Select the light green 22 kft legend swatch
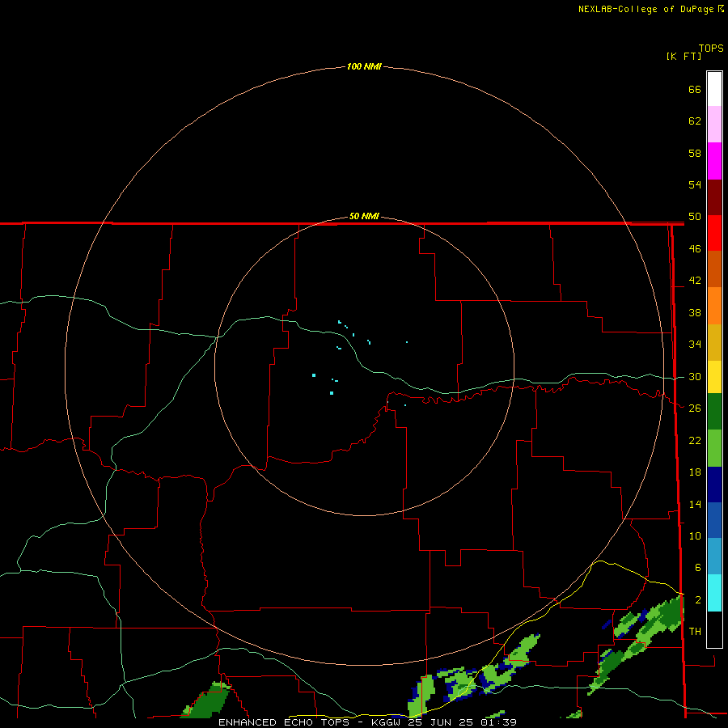Screen dimensions: 728x728 pyautogui.click(x=714, y=448)
